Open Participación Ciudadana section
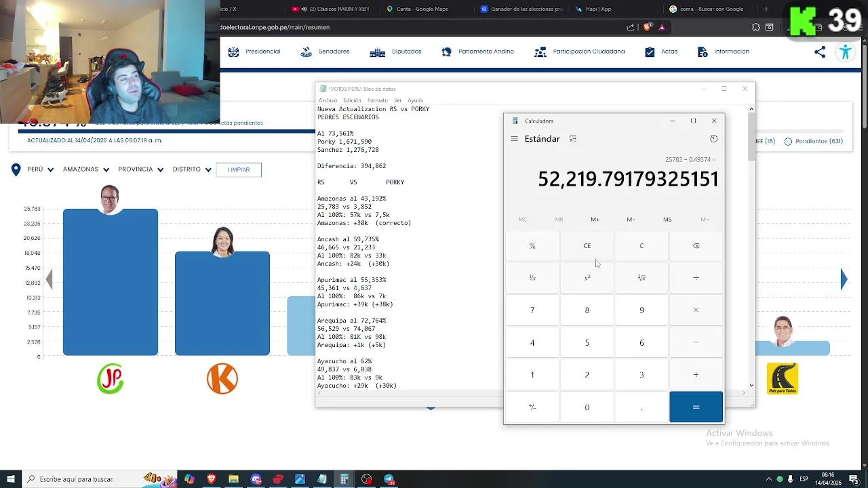 (580, 52)
